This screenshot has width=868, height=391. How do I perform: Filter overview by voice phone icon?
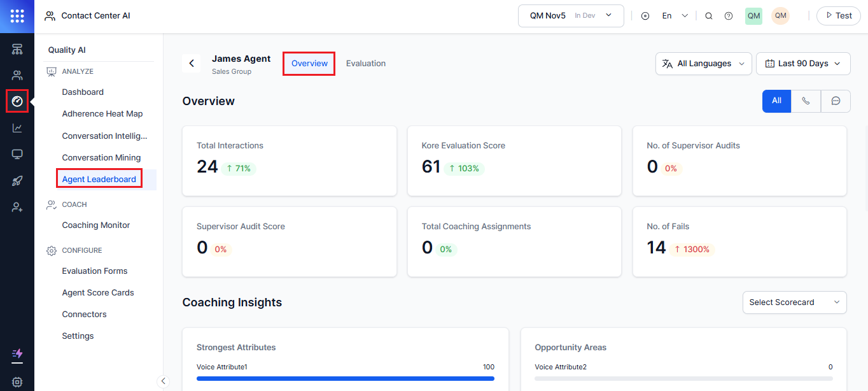pyautogui.click(x=806, y=101)
